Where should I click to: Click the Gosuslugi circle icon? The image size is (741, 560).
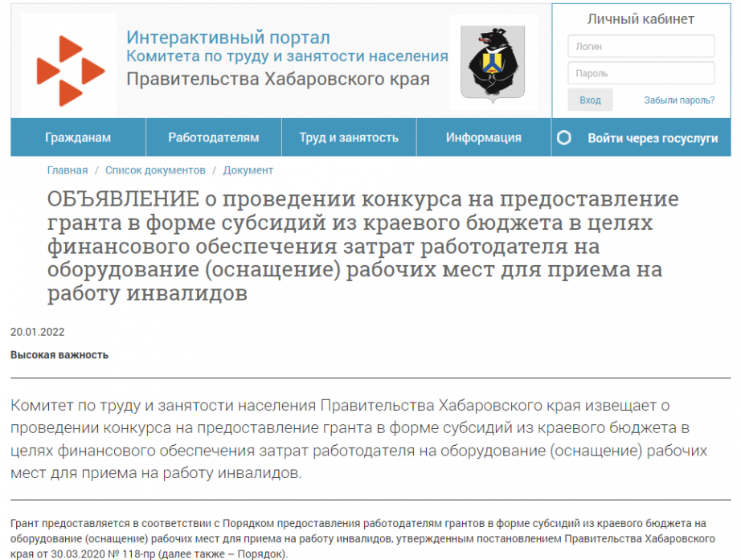pyautogui.click(x=563, y=138)
